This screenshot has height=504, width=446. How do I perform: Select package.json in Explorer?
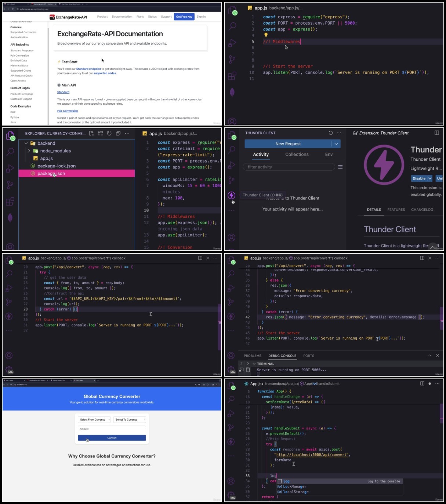click(77, 174)
